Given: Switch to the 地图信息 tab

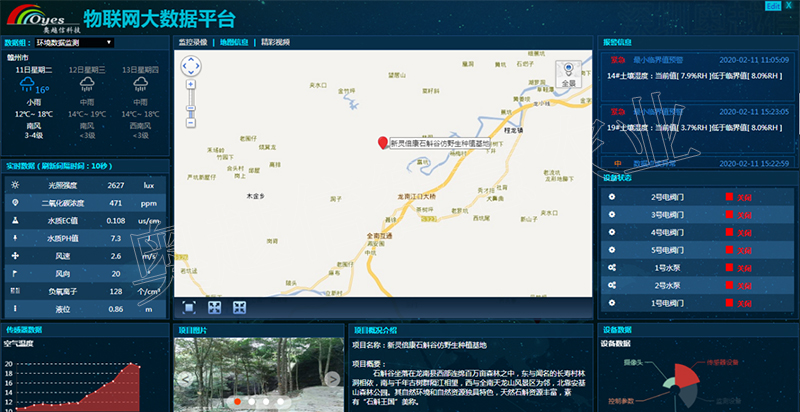Looking at the screenshot, I should click(x=234, y=43).
